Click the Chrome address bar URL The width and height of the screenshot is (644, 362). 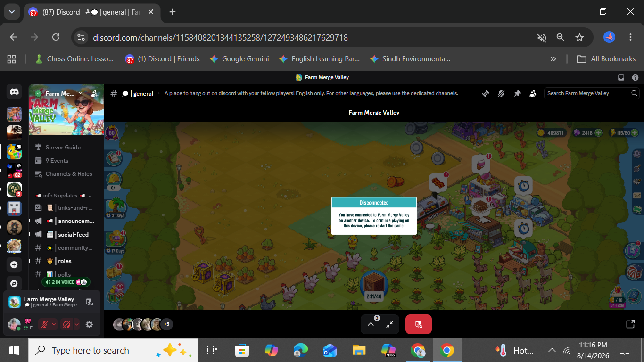pos(221,37)
